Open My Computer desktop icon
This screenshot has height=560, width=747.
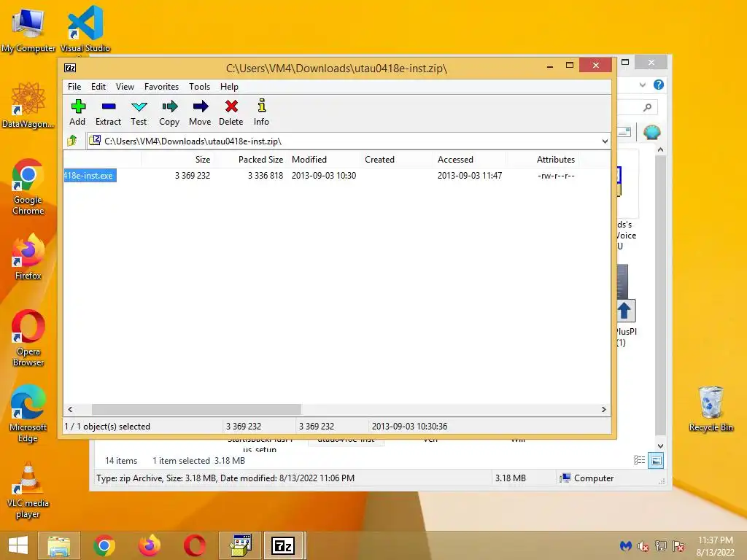pos(28,29)
